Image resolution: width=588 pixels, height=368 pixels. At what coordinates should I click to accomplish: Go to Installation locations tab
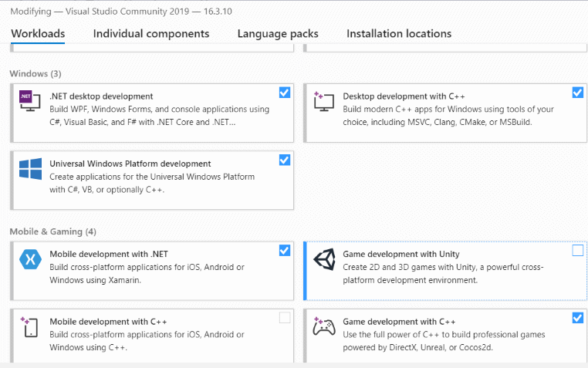(x=399, y=34)
